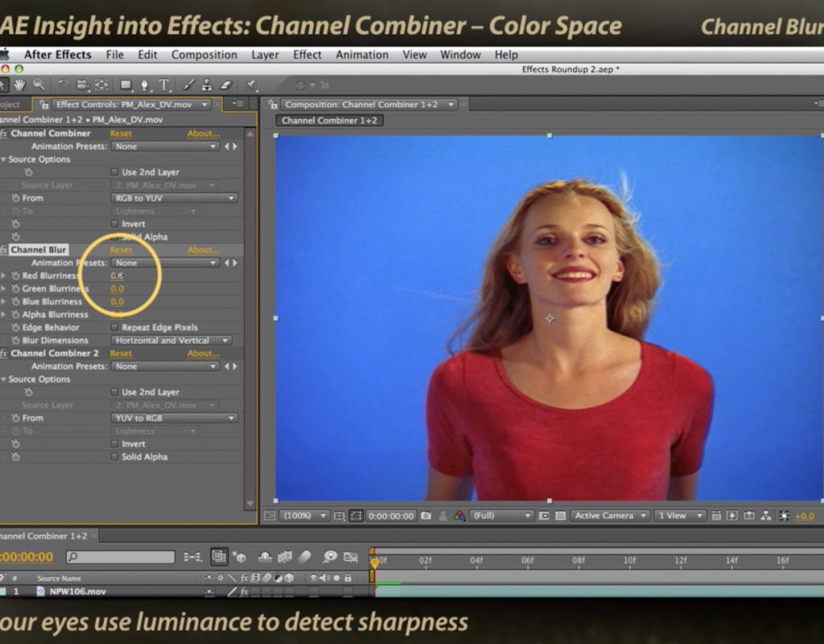Open the Window menu
824x644 pixels.
coord(460,55)
